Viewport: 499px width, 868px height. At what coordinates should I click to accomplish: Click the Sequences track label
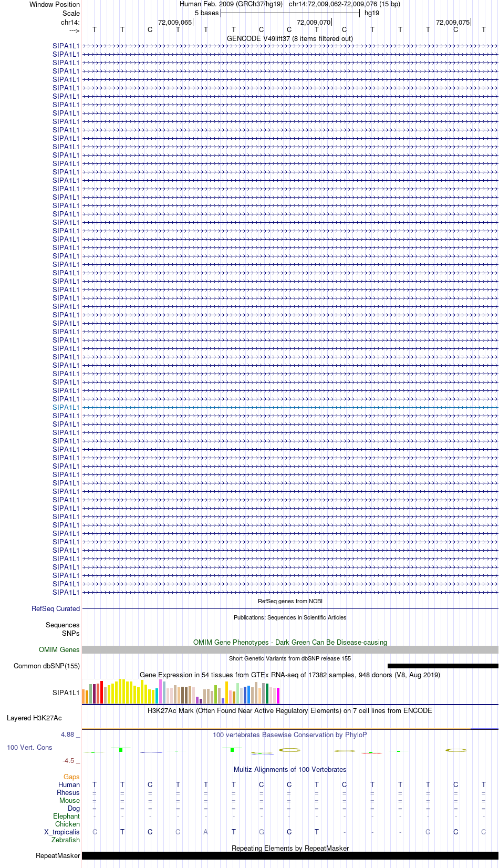63,625
